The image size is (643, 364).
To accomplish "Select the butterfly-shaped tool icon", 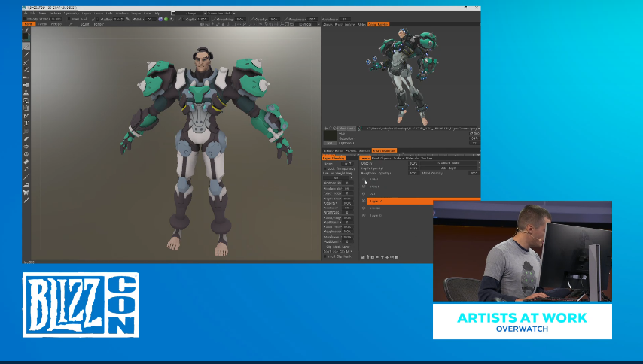I will coord(26,193).
